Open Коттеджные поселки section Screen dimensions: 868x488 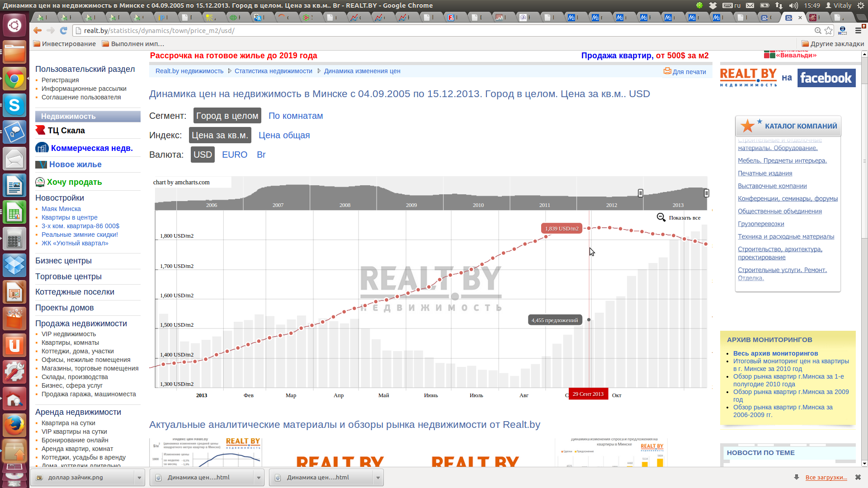coord(75,292)
